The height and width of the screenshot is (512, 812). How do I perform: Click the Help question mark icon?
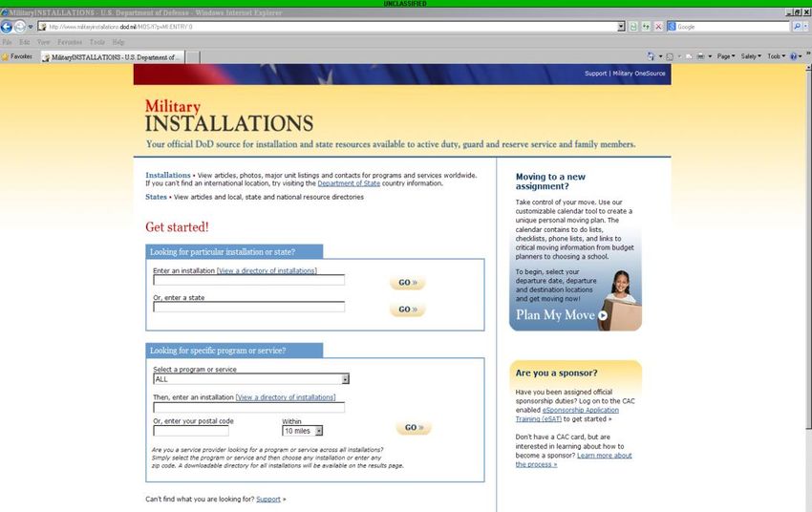pyautogui.click(x=794, y=56)
